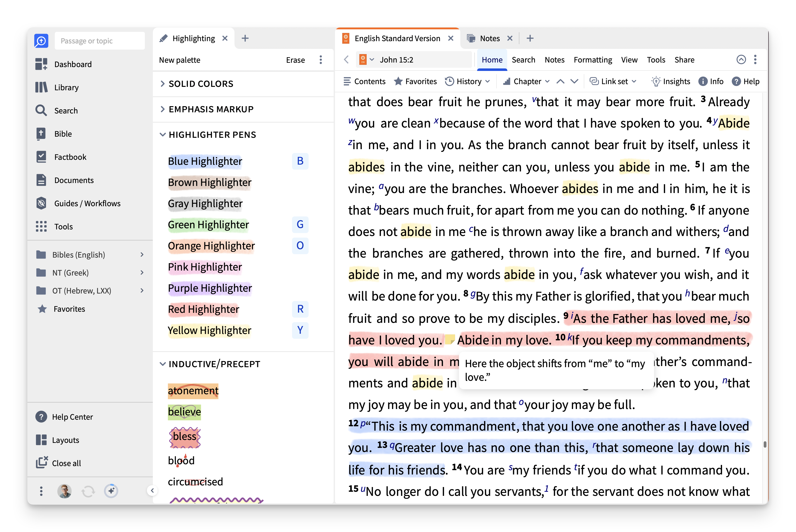Click the Insights lightbulb button
Screen dimensions: 796x532
pyautogui.click(x=670, y=81)
